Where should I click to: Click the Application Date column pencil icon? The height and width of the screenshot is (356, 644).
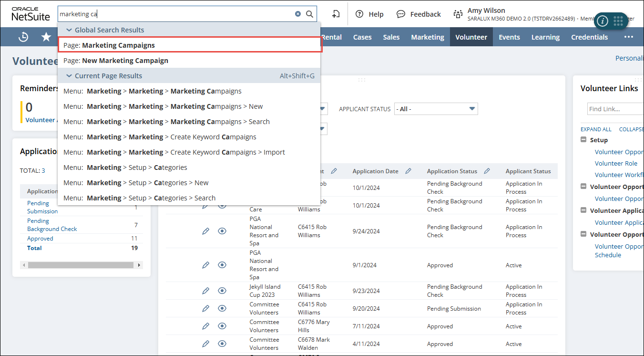tap(408, 171)
